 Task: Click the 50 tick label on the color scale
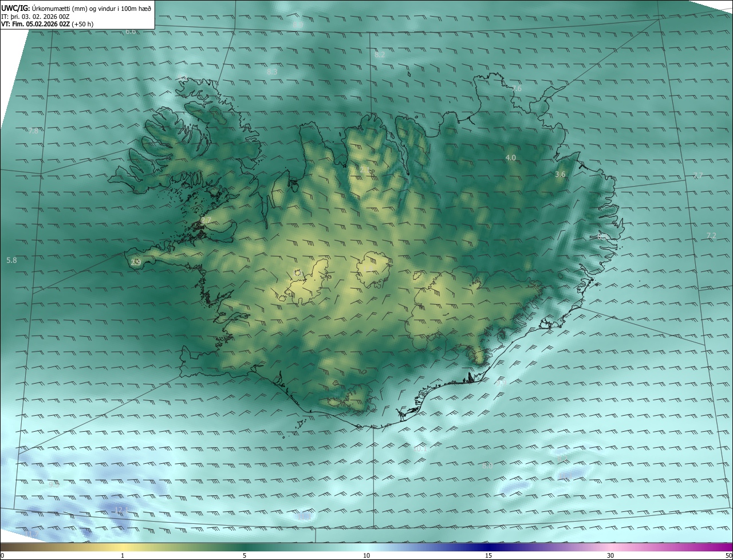point(728,555)
